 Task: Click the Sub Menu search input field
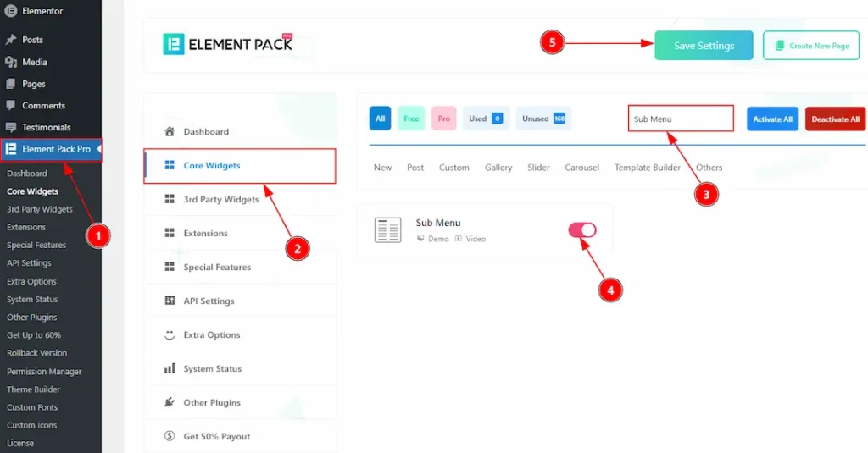click(x=681, y=119)
